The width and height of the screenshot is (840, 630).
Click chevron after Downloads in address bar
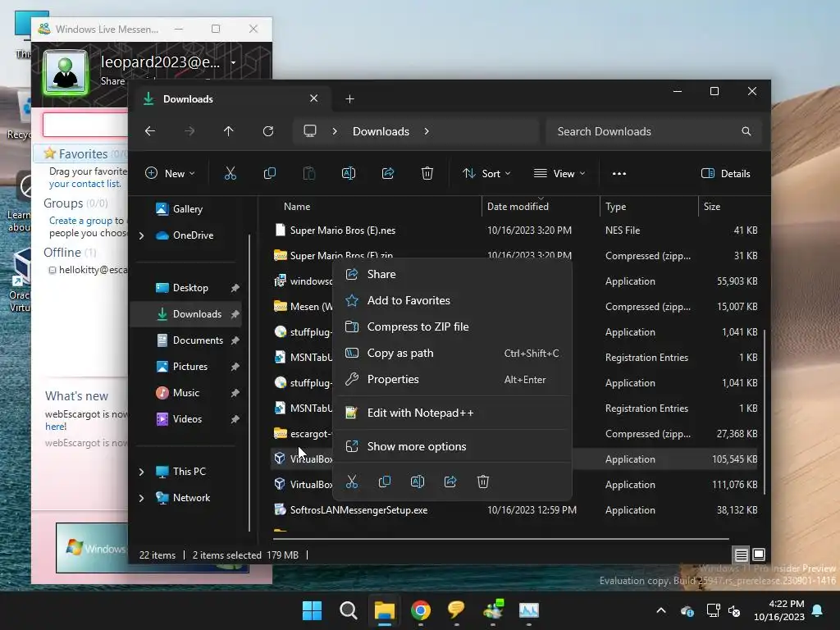pyautogui.click(x=427, y=131)
